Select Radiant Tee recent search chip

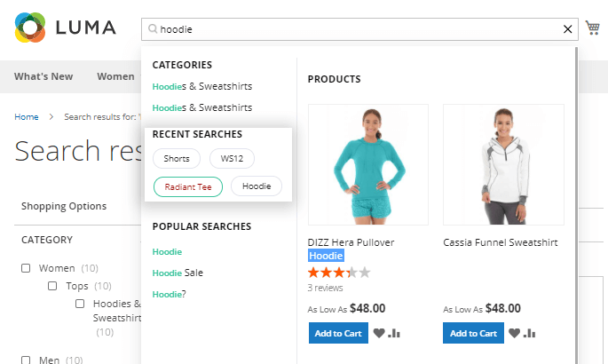[x=187, y=186]
